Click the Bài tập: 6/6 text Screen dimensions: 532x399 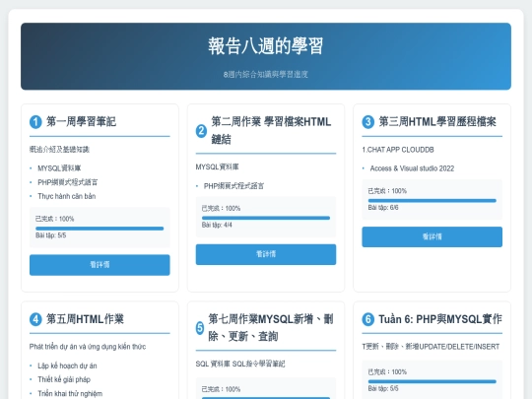coord(383,207)
